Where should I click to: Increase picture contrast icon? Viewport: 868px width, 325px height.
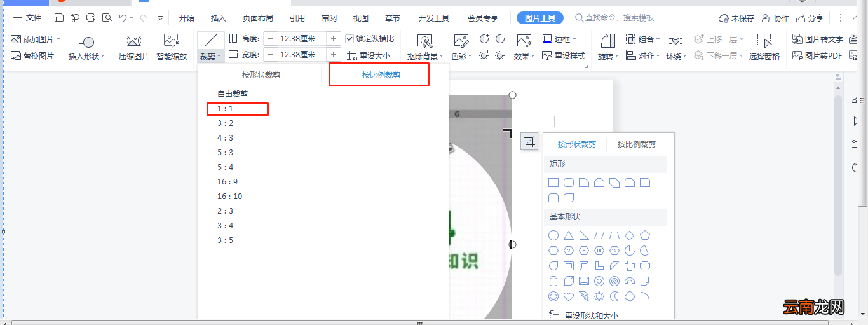pyautogui.click(x=484, y=39)
